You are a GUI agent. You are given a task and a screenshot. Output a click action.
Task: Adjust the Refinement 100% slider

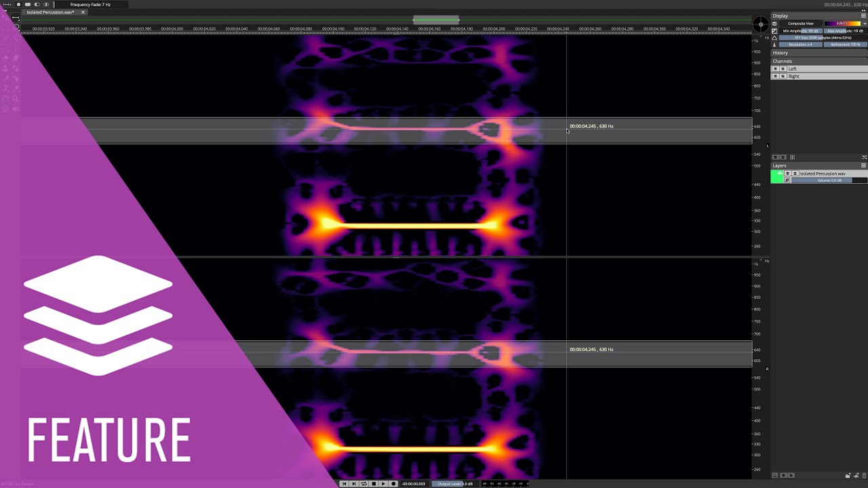pyautogui.click(x=846, y=45)
